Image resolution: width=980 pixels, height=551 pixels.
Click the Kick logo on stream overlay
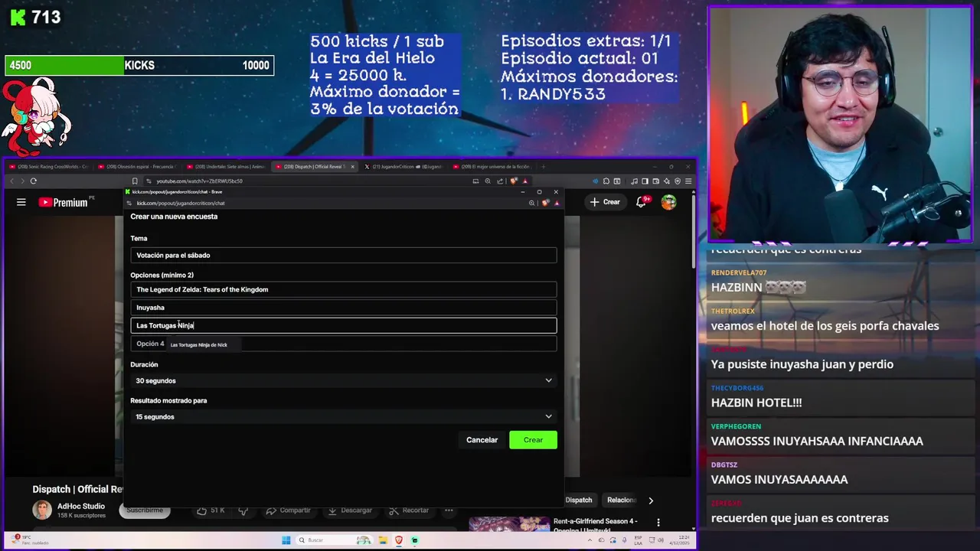(x=18, y=18)
